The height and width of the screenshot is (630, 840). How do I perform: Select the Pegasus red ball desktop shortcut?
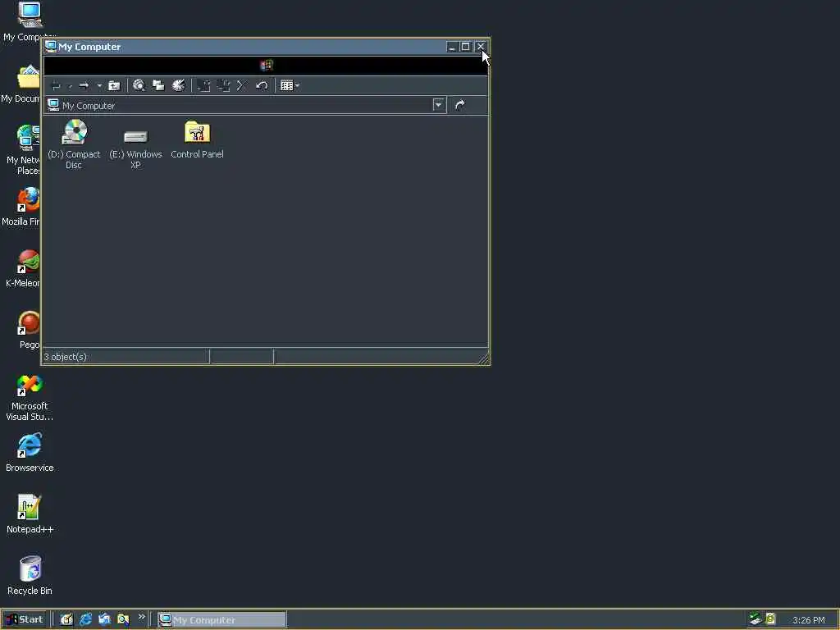pyautogui.click(x=29, y=330)
